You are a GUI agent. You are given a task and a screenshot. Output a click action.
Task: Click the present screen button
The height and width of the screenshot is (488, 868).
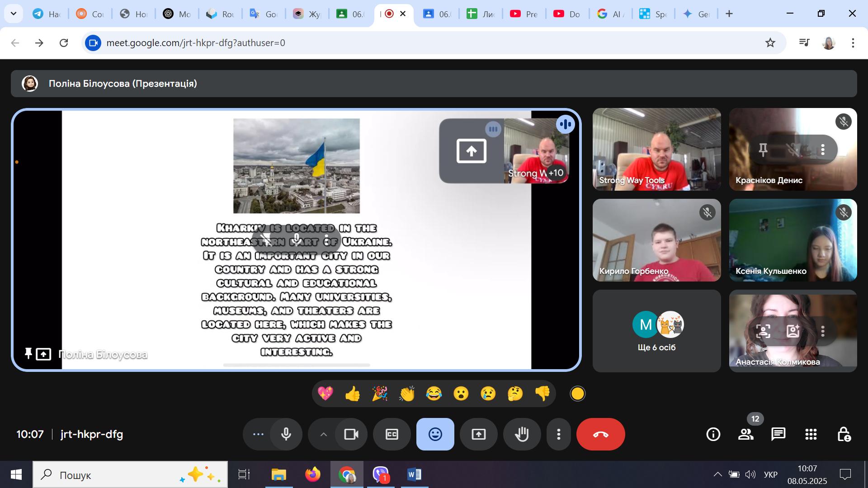478,434
